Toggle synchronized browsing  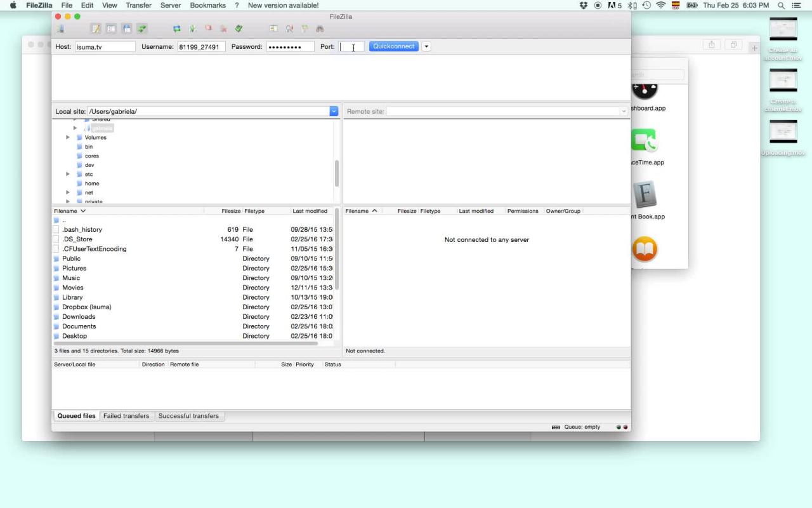click(x=304, y=29)
